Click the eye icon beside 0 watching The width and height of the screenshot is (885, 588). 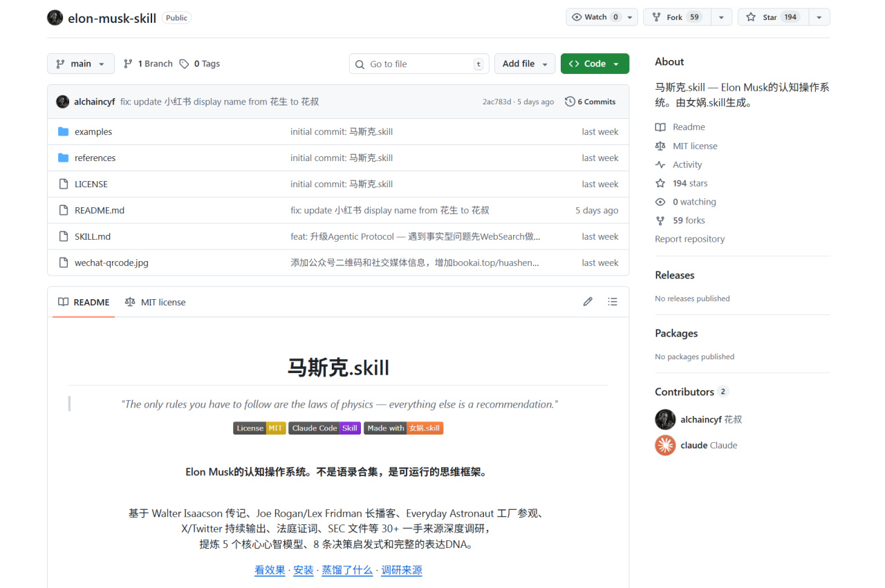click(x=660, y=202)
